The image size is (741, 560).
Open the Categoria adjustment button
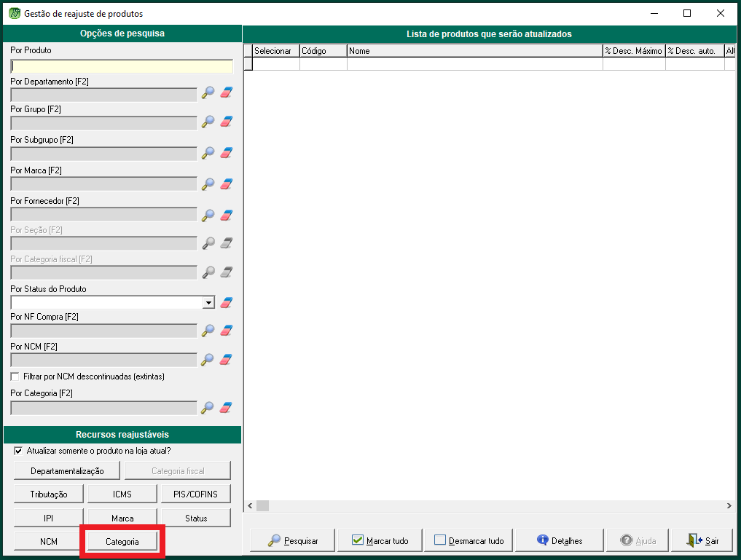(x=122, y=542)
